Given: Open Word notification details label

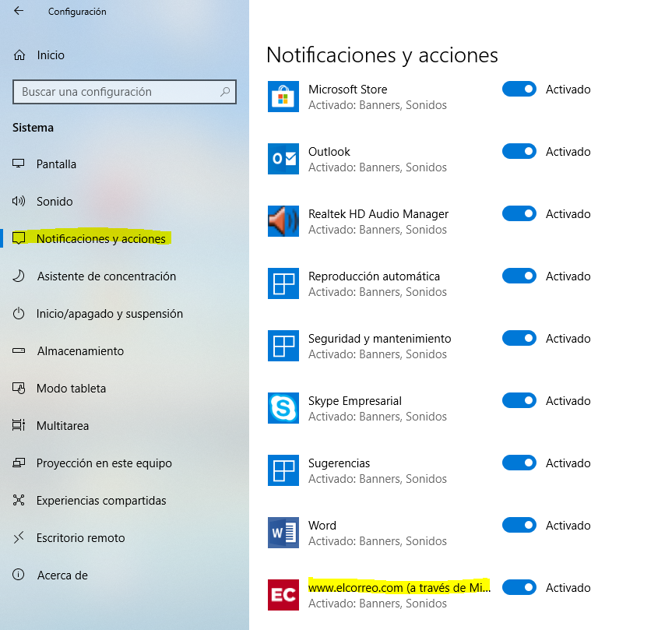Looking at the screenshot, I should [322, 526].
